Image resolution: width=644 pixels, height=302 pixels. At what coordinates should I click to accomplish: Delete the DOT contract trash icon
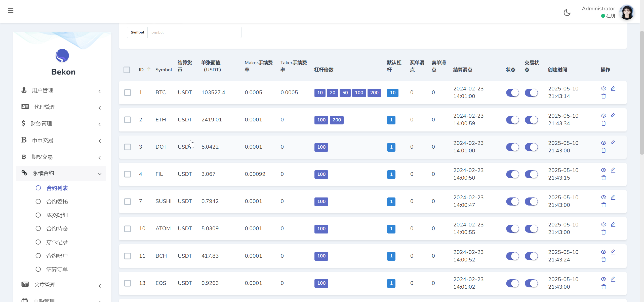click(x=603, y=151)
